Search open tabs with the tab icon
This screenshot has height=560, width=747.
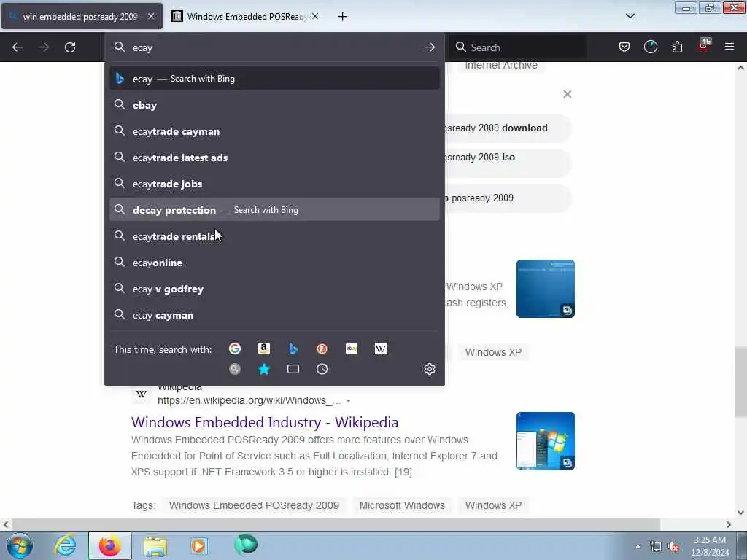coord(293,369)
